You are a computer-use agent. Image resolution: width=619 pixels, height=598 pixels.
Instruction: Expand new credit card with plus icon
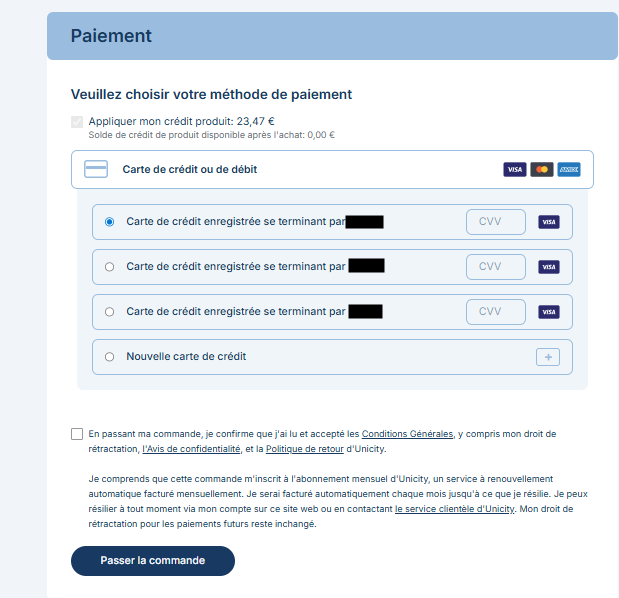point(547,357)
